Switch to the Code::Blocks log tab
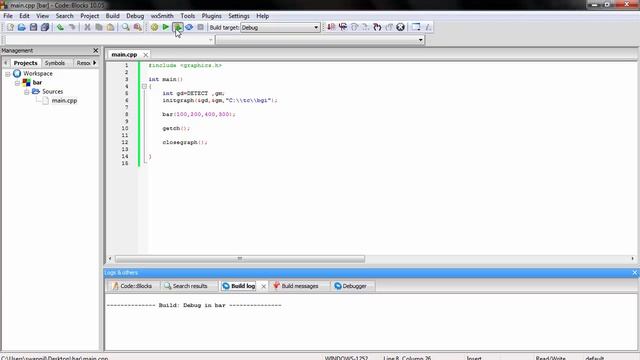The width and height of the screenshot is (640, 360). [x=132, y=286]
